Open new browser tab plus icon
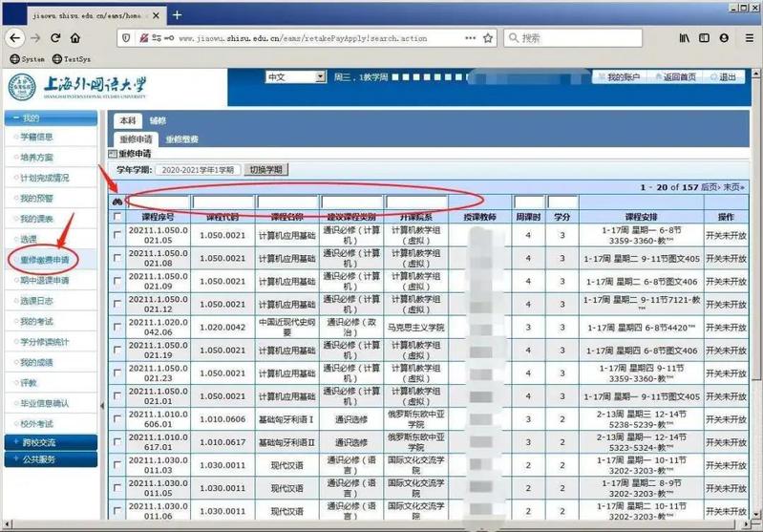This screenshot has height=532, width=763. [178, 14]
